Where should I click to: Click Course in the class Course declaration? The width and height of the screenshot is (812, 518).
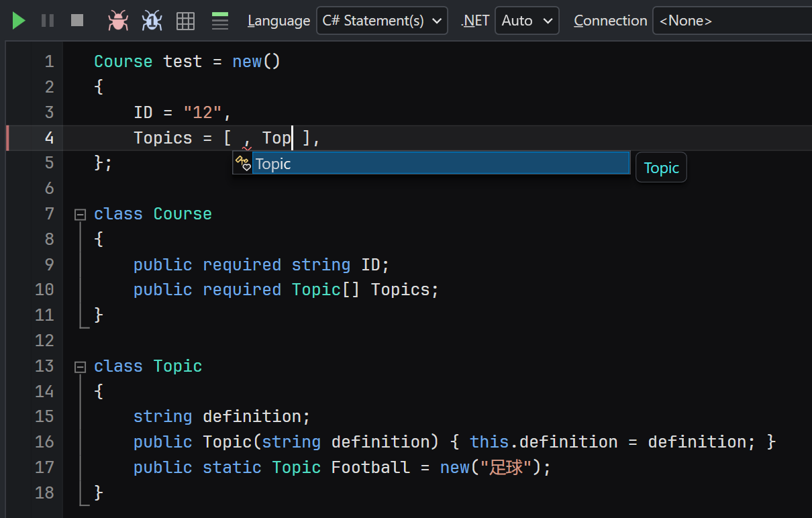[x=183, y=214]
